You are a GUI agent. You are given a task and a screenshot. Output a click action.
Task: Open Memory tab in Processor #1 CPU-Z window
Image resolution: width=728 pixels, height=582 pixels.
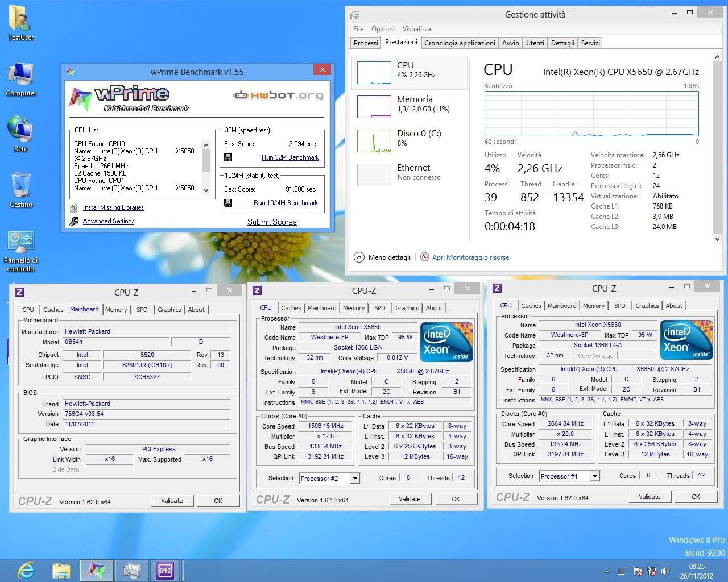(x=594, y=306)
